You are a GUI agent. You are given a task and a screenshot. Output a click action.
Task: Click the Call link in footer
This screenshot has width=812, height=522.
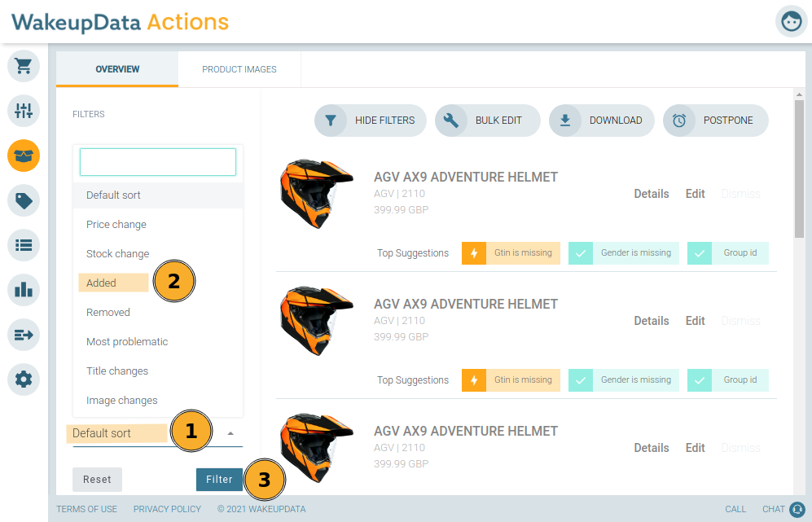pos(735,509)
